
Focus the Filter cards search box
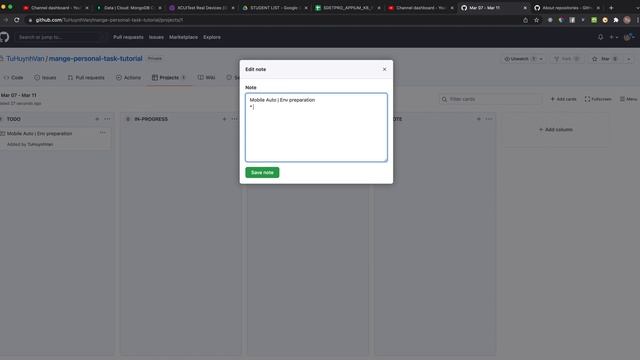[x=491, y=99]
